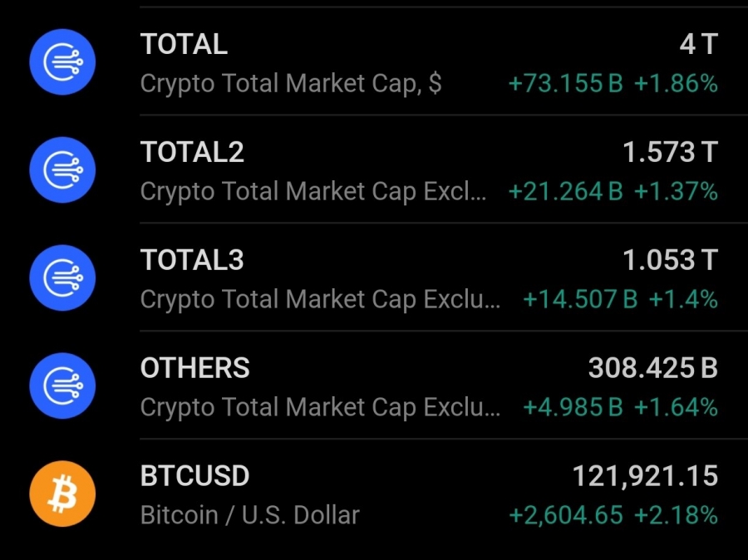Click the +73.155 B +1.86% change

pos(613,84)
